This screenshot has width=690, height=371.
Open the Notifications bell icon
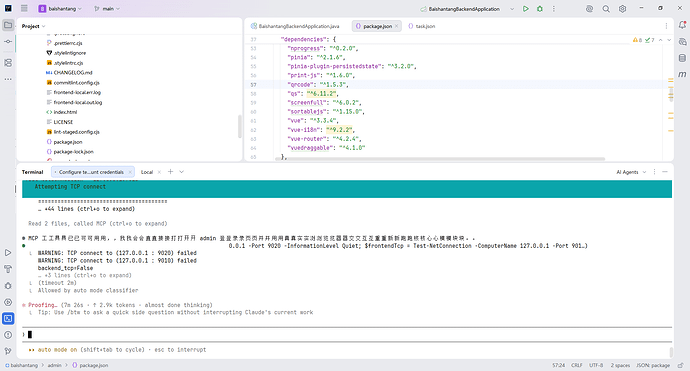tap(682, 25)
